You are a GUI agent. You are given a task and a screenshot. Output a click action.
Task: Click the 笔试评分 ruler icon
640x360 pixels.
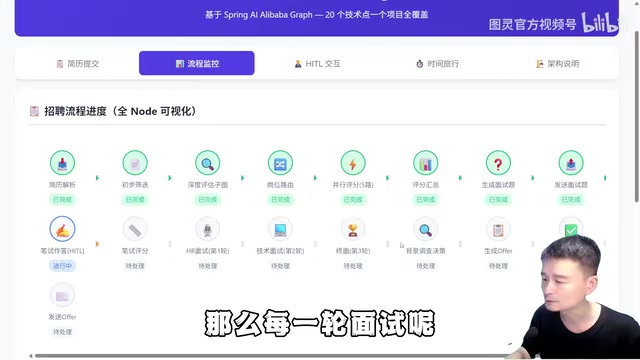[135, 229]
